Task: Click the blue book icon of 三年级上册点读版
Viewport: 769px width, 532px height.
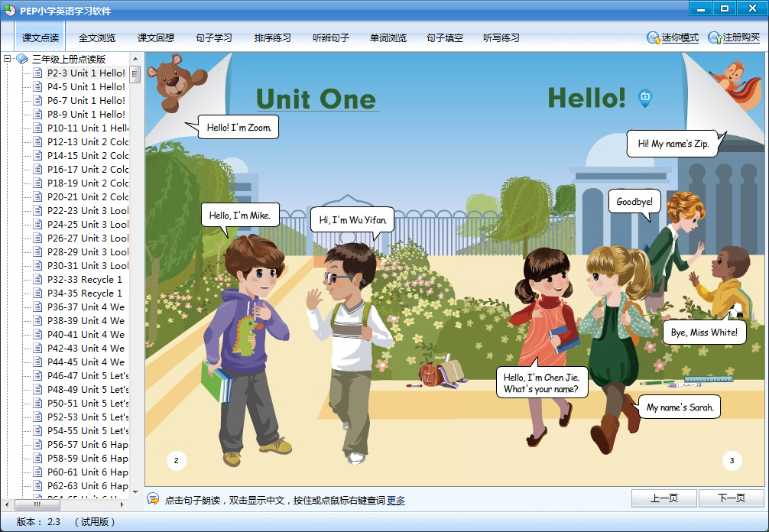Action: click(x=22, y=59)
